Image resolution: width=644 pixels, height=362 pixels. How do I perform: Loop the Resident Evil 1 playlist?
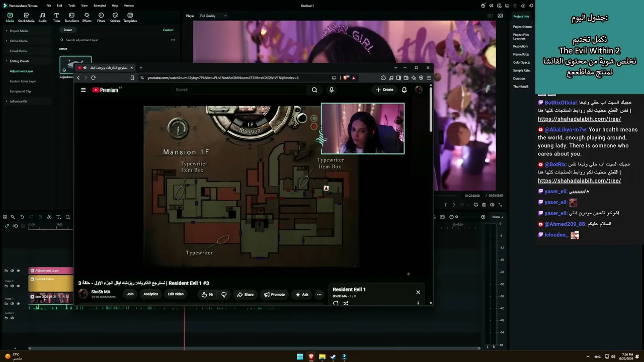coord(336,303)
